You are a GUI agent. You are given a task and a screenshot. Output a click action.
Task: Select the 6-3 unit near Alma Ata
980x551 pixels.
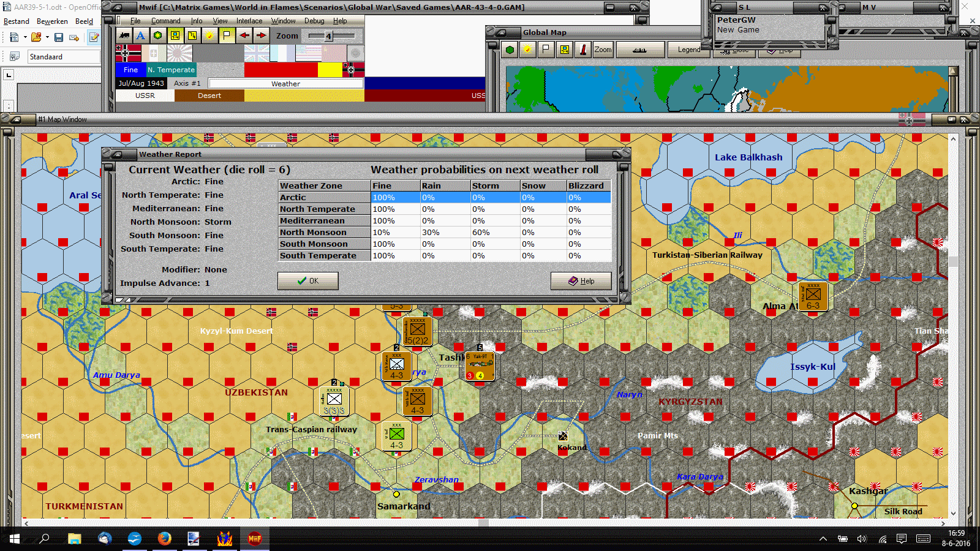point(813,296)
